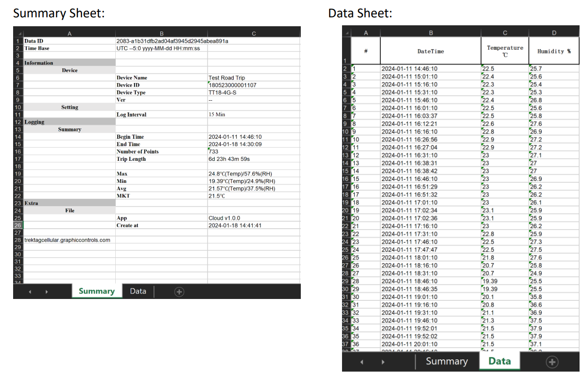Select the '#' header cell in Data Sheet

(365, 51)
